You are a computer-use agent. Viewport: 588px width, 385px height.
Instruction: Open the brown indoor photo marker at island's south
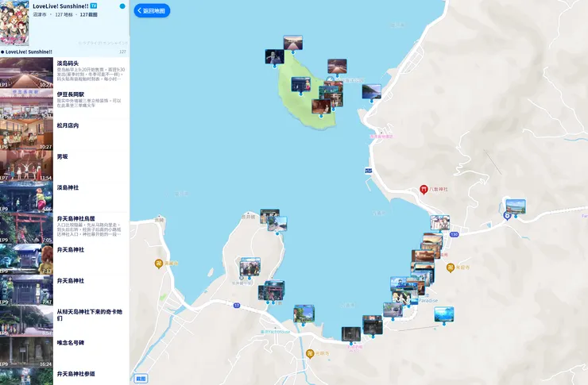(321, 106)
